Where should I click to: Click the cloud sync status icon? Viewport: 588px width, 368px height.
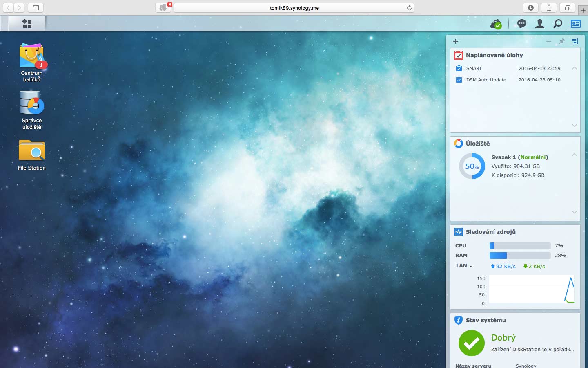pos(496,24)
